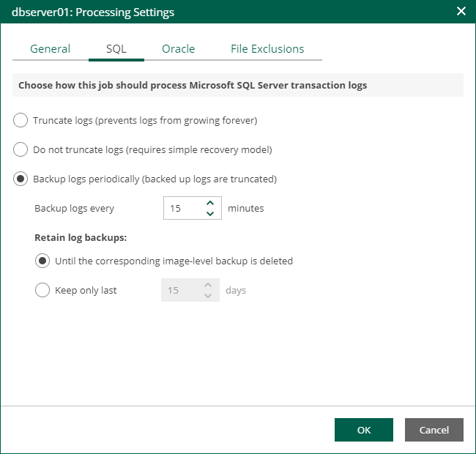476x454 pixels.
Task: Choose Keep only last days option
Action: click(43, 290)
